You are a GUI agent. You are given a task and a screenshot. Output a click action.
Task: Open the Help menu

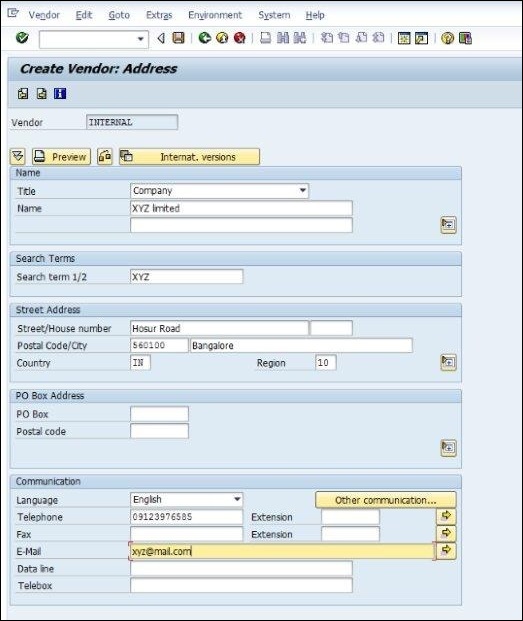tap(315, 15)
